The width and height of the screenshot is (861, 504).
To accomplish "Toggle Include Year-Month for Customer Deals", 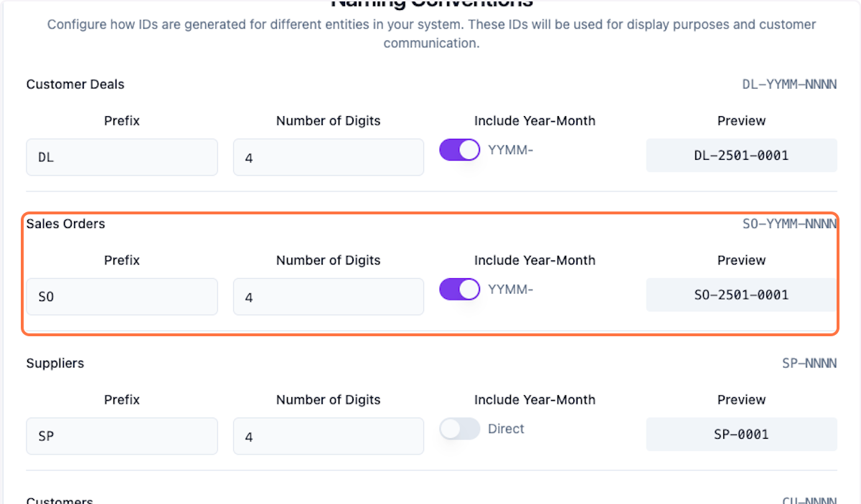I will 459,149.
